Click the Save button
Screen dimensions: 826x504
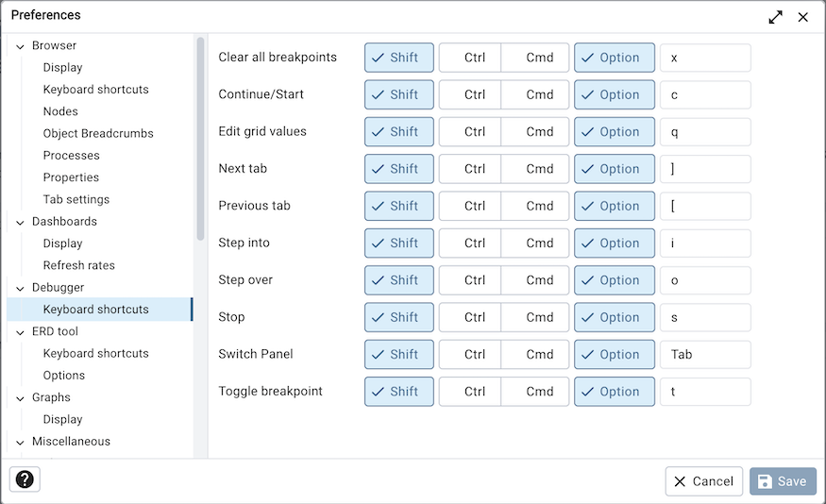pos(783,481)
